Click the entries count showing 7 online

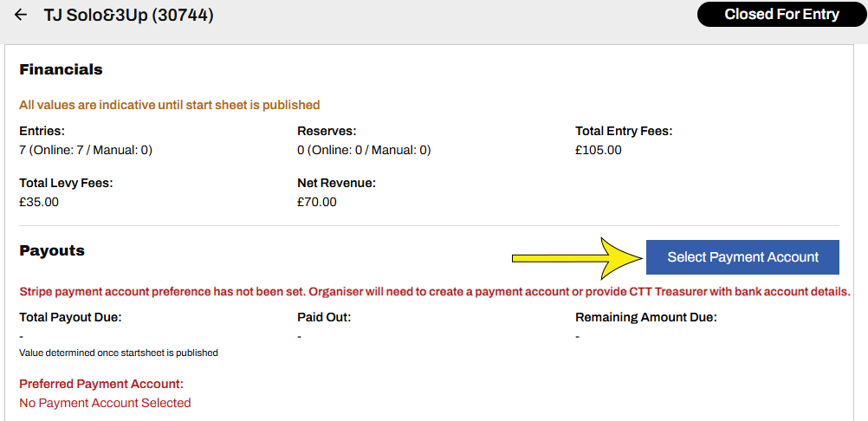(86, 150)
